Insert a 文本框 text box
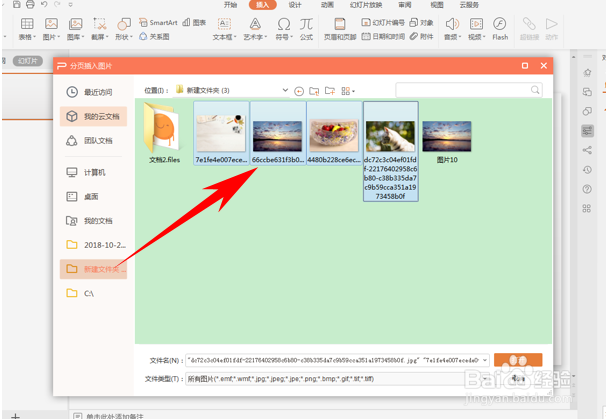606x419 pixels. 224,29
